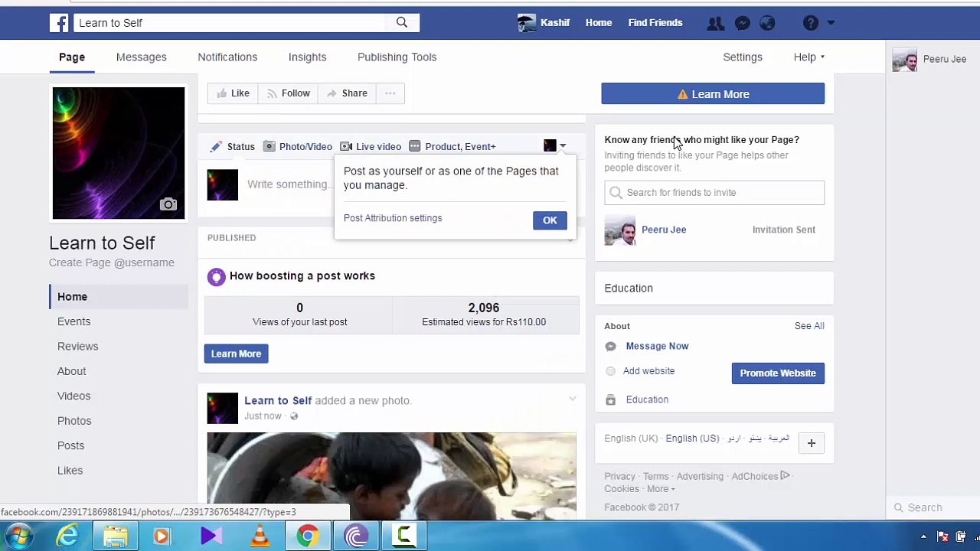Viewport: 980px width, 551px height.
Task: Open the Publishing Tools tab
Action: 397,57
